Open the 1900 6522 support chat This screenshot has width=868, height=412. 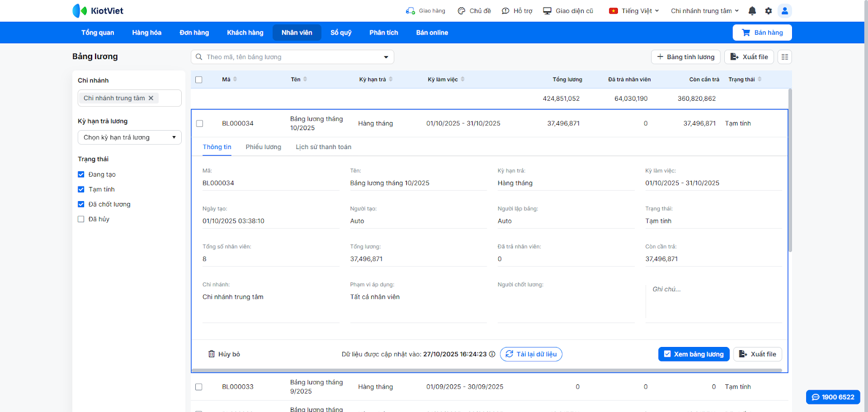pos(833,397)
